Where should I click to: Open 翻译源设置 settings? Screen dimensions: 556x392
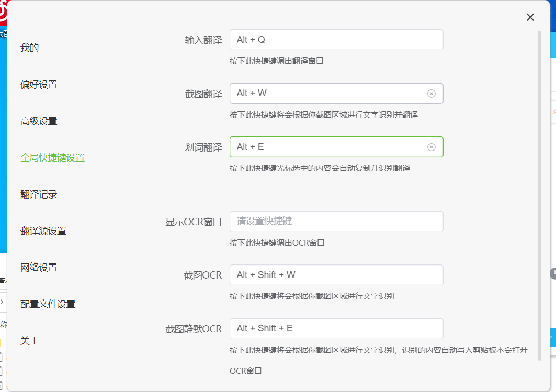(x=43, y=231)
